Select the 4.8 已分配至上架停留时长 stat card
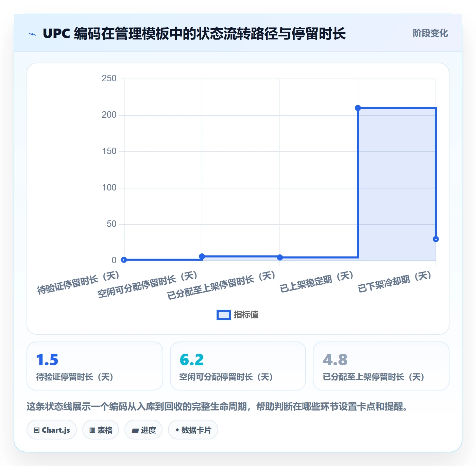This screenshot has width=476, height=466. tap(381, 366)
